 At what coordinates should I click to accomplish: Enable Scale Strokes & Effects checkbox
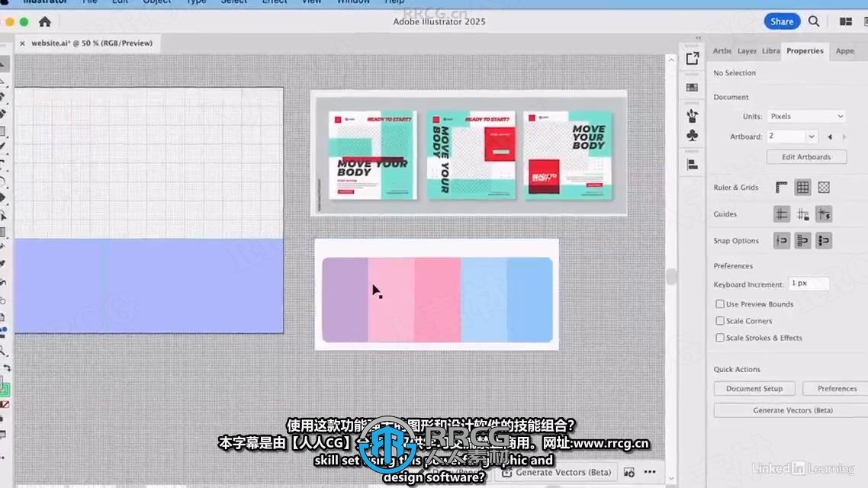tap(719, 338)
